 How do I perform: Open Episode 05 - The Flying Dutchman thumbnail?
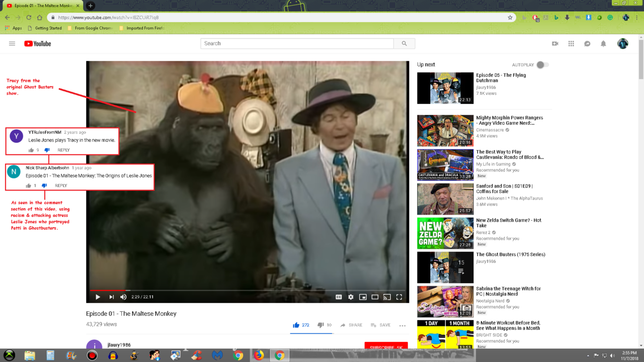click(445, 88)
